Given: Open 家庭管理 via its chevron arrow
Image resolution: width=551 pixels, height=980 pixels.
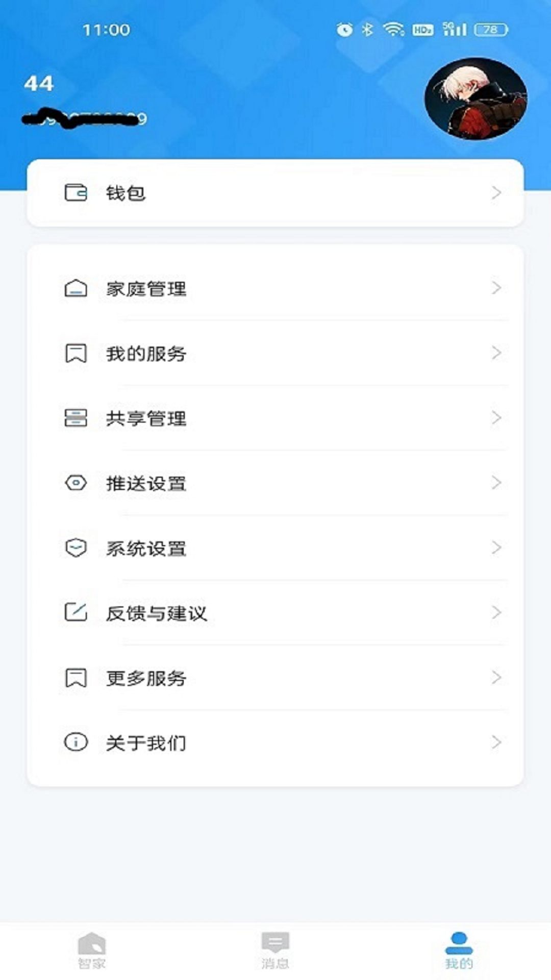Looking at the screenshot, I should (496, 288).
